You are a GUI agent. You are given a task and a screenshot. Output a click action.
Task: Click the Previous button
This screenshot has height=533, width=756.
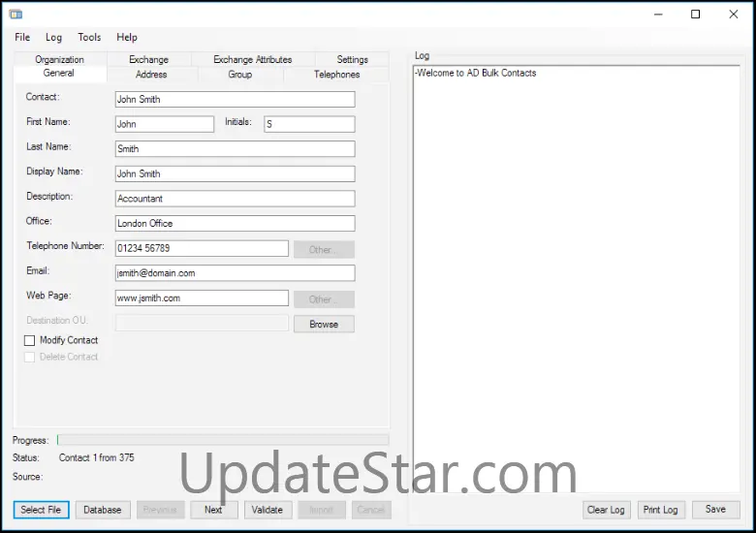pos(160,510)
